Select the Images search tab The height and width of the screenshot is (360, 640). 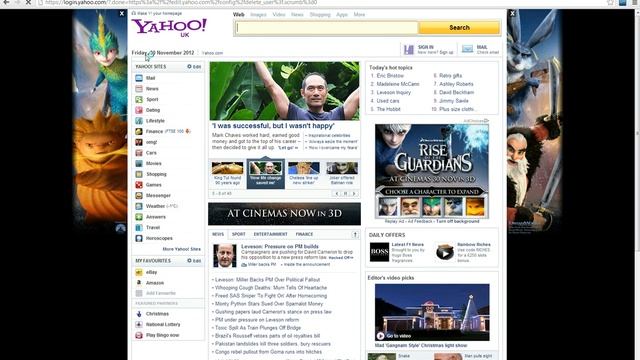click(x=258, y=15)
